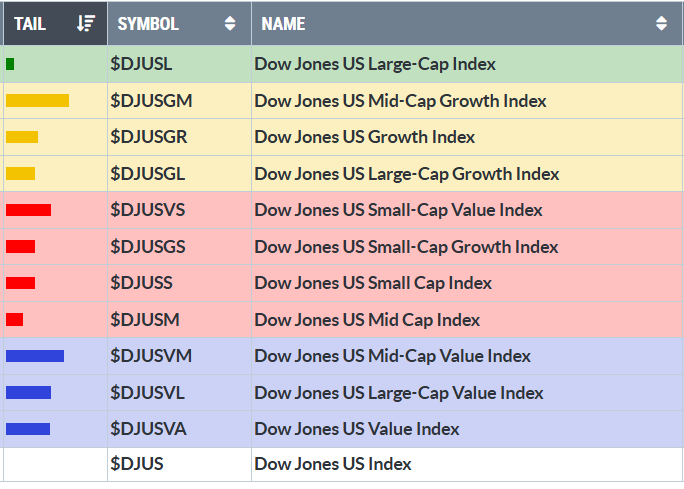Screen dimensions: 684x489
Task: Select the $DJUSL symbol
Action: [141, 64]
